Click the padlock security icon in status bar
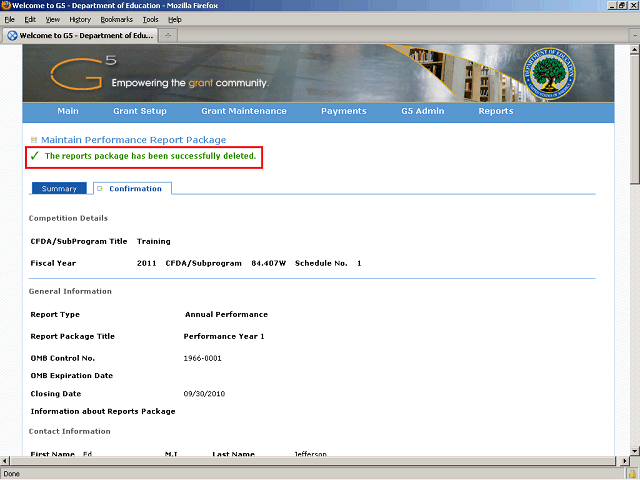 pyautogui.click(x=632, y=474)
